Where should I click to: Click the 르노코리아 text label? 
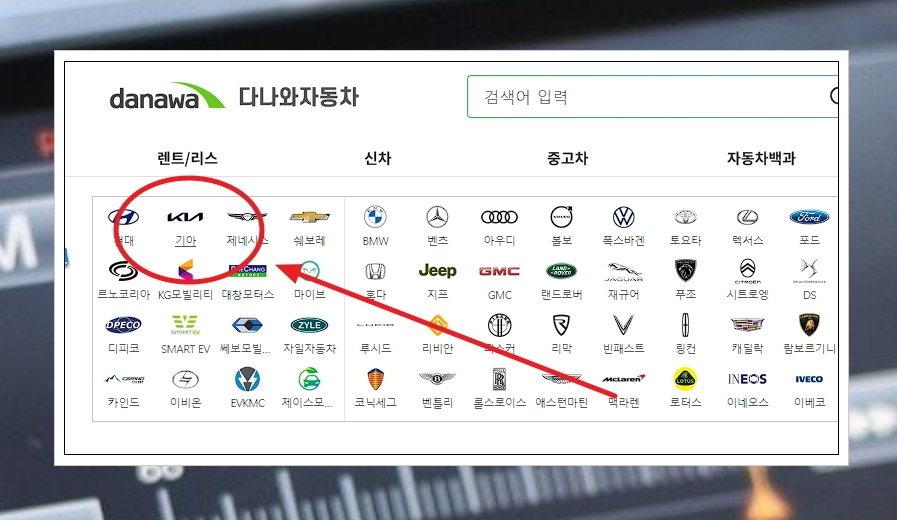pos(124,294)
